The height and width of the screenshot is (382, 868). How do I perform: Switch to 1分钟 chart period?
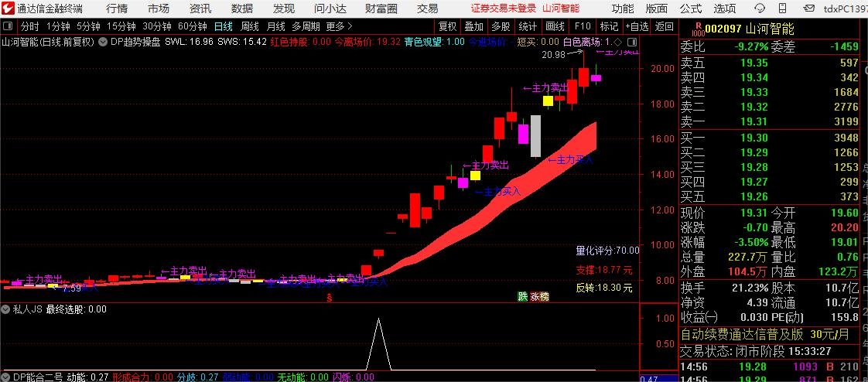tap(58, 26)
